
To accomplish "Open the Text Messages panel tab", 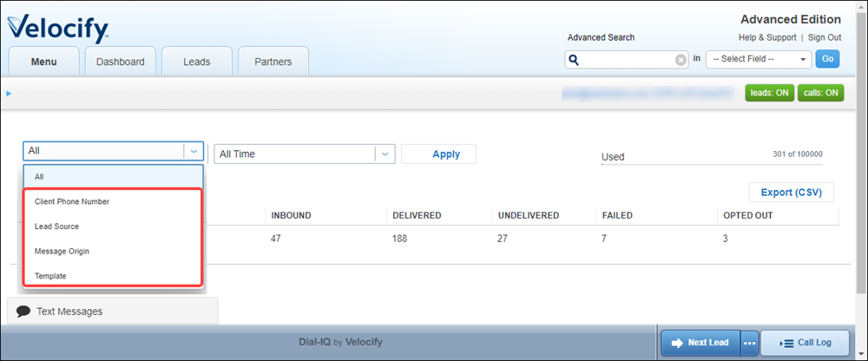I will coord(113,312).
